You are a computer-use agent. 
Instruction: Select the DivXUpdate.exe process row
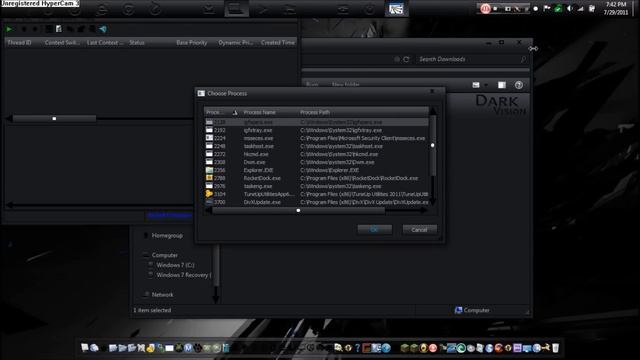[317, 202]
